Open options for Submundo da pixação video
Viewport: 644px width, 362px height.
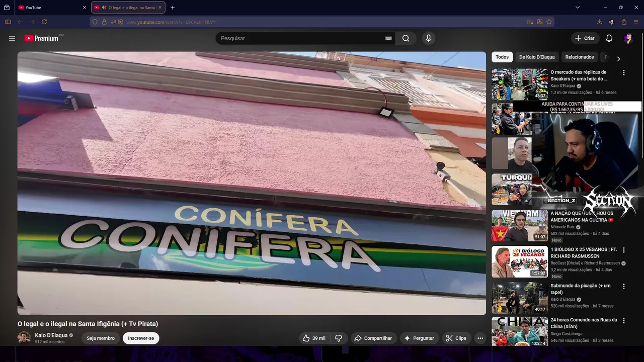click(624, 286)
